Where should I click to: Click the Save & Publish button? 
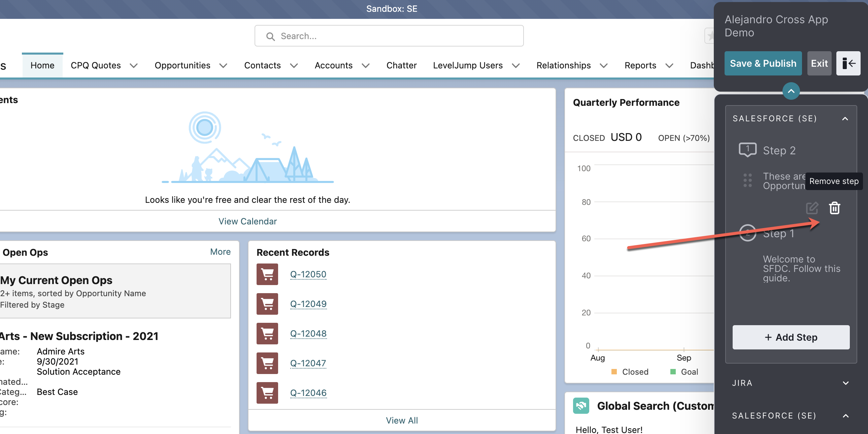pyautogui.click(x=763, y=63)
